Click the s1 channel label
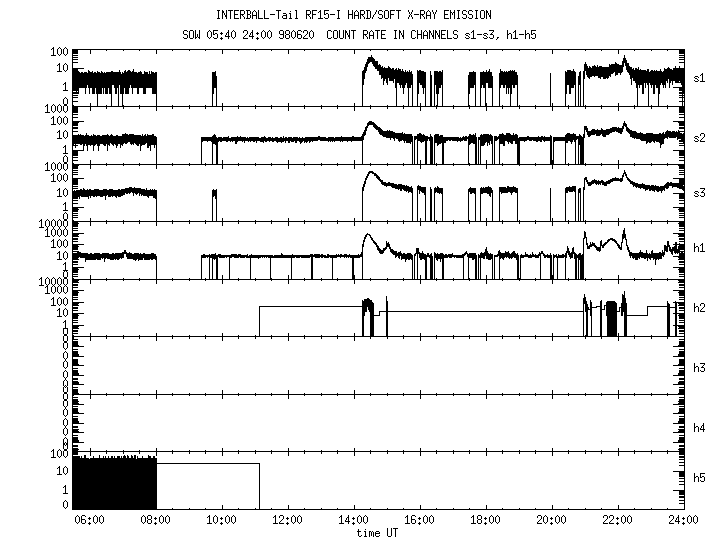This screenshot has width=720, height=550. [x=700, y=77]
